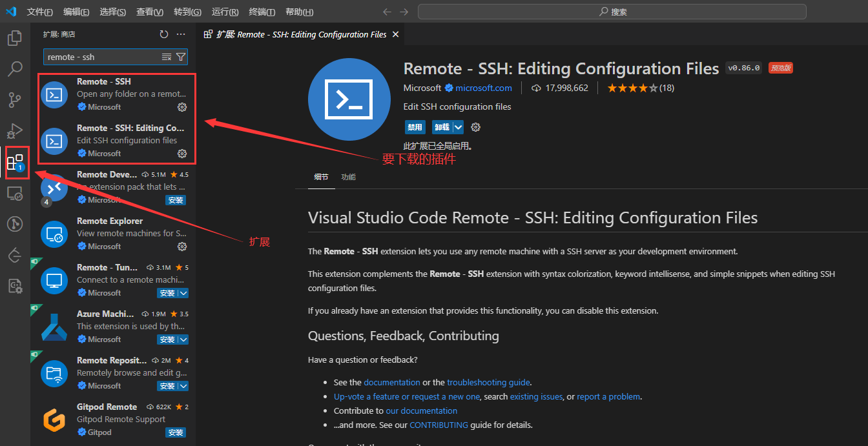Install the Remote Development extension pack
Viewport: 868px width, 446px height.
(x=176, y=200)
